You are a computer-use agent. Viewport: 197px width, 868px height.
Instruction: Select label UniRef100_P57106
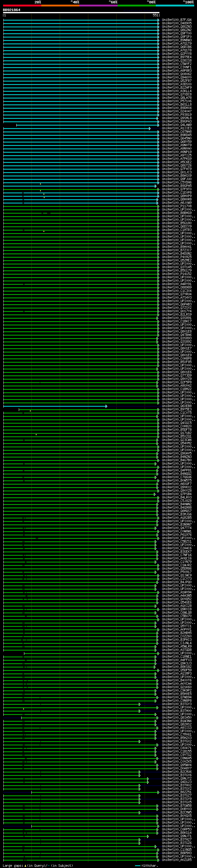pyautogui.click(x=177, y=101)
